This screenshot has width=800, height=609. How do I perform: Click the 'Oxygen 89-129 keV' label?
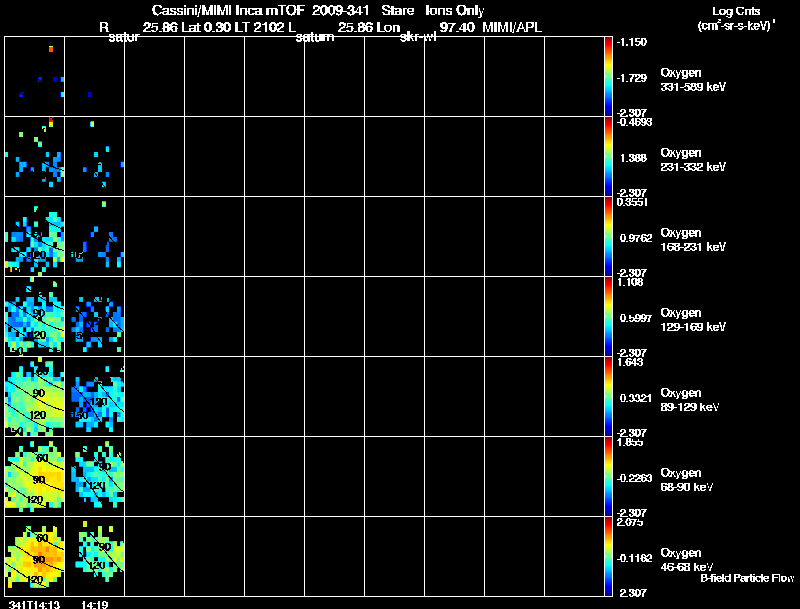pos(690,400)
